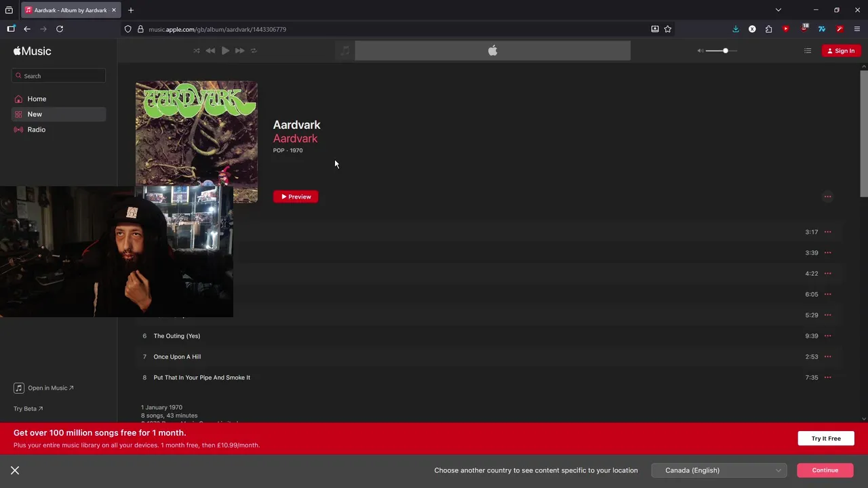Click the Try Beta link

click(x=28, y=409)
